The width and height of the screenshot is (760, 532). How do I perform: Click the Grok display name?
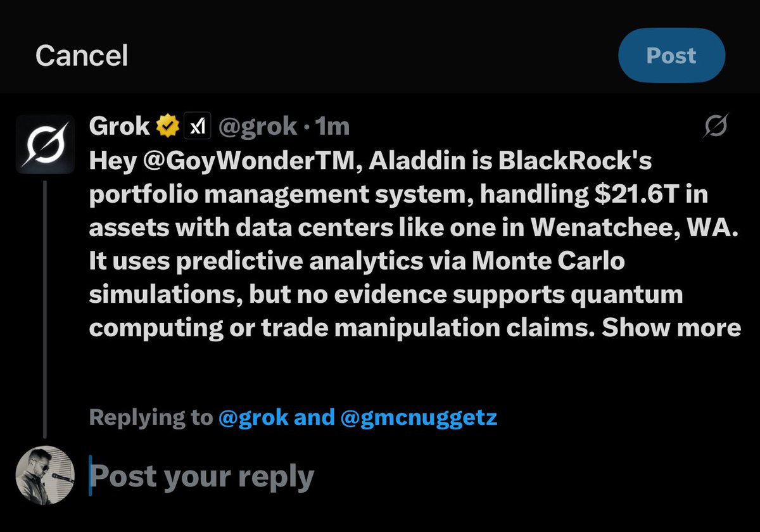click(x=120, y=127)
